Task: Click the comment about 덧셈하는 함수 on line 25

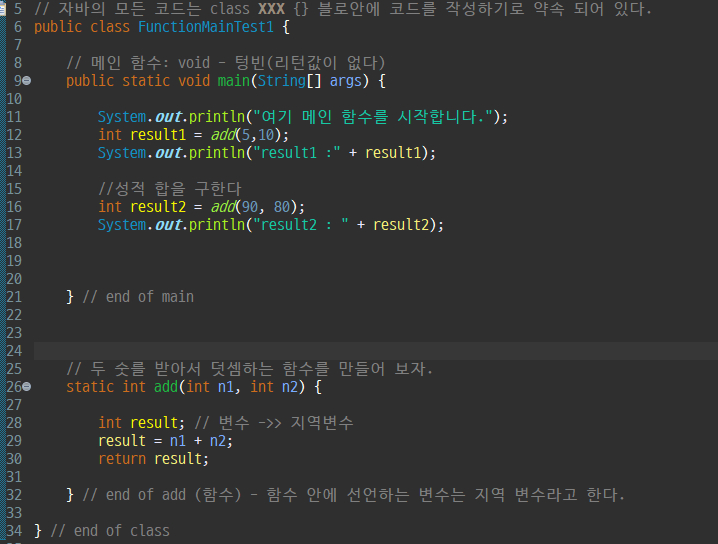Action: click(250, 369)
